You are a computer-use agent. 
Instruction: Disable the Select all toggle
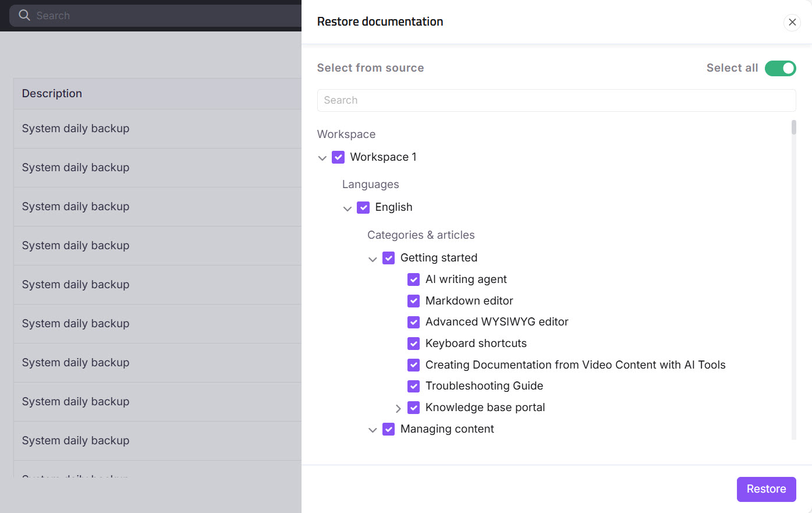point(780,68)
